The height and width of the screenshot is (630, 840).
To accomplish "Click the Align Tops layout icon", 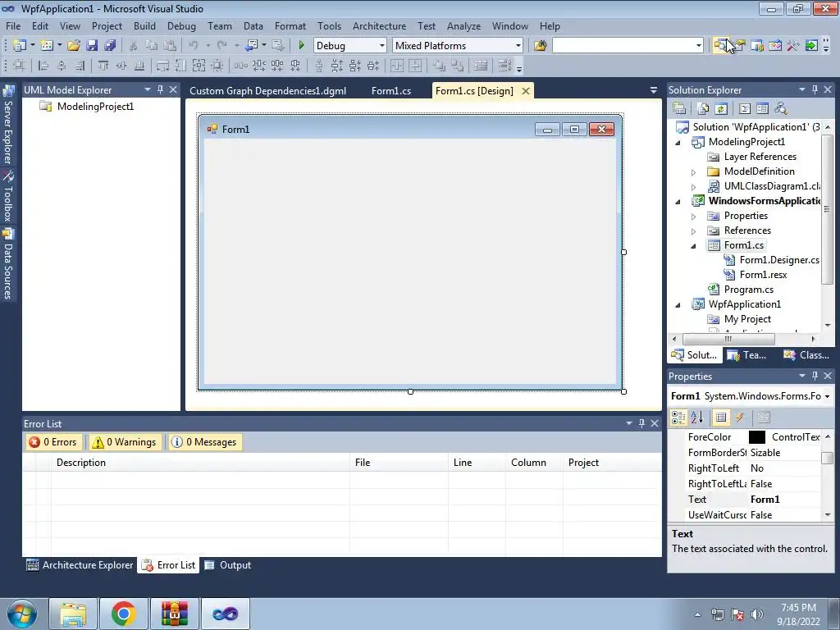I will 103,66.
